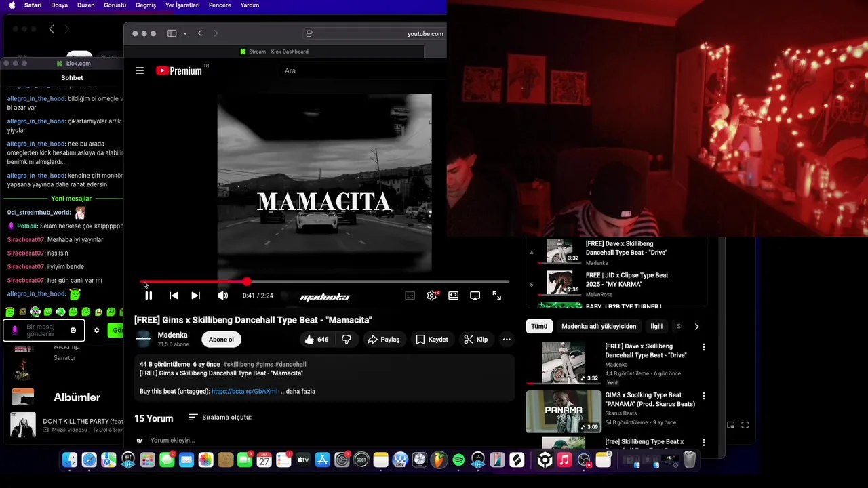
Task: Open the bsta.rs beat purchase link
Action: point(245,392)
